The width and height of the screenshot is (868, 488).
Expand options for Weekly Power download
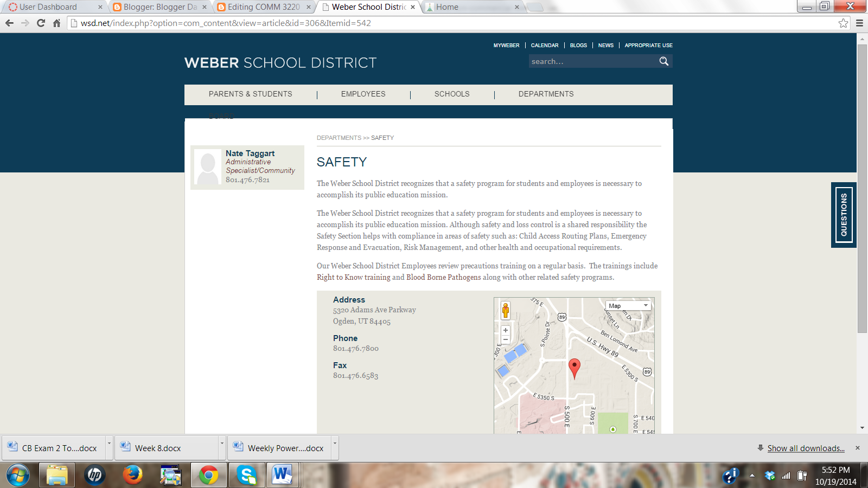[x=335, y=448]
